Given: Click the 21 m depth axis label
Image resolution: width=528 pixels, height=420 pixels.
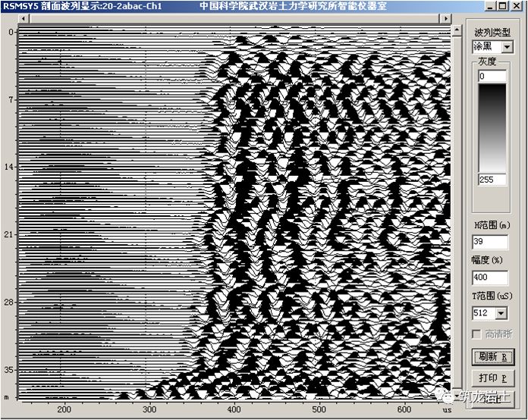Looking at the screenshot, I should [x=9, y=234].
